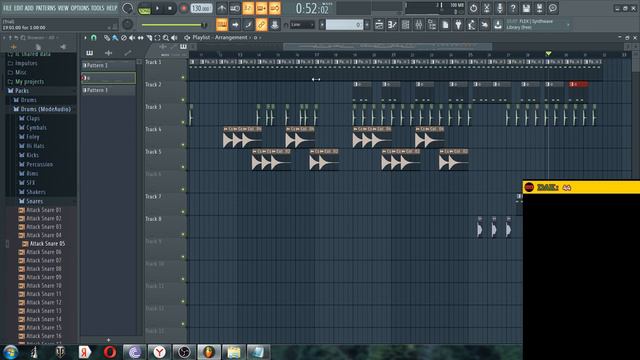The height and width of the screenshot is (360, 640).
Task: Open the Playlist window icon
Action: 379,25
